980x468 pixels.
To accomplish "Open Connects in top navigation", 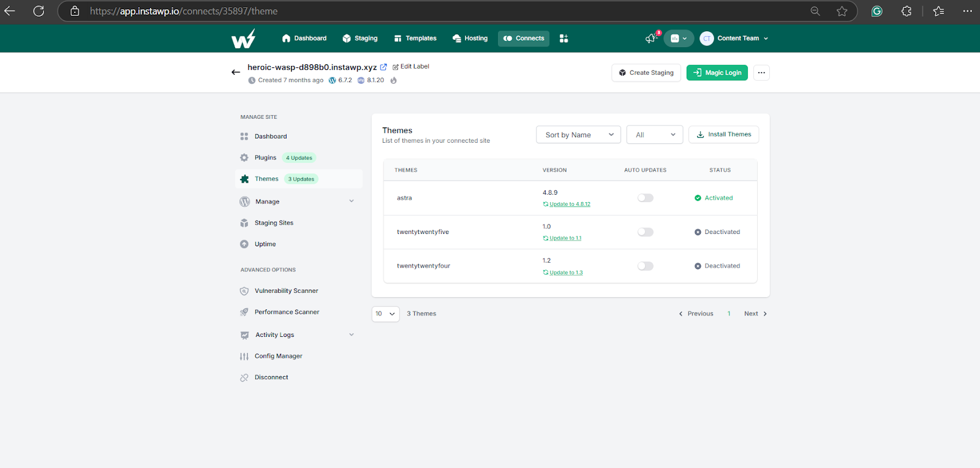I will point(524,39).
